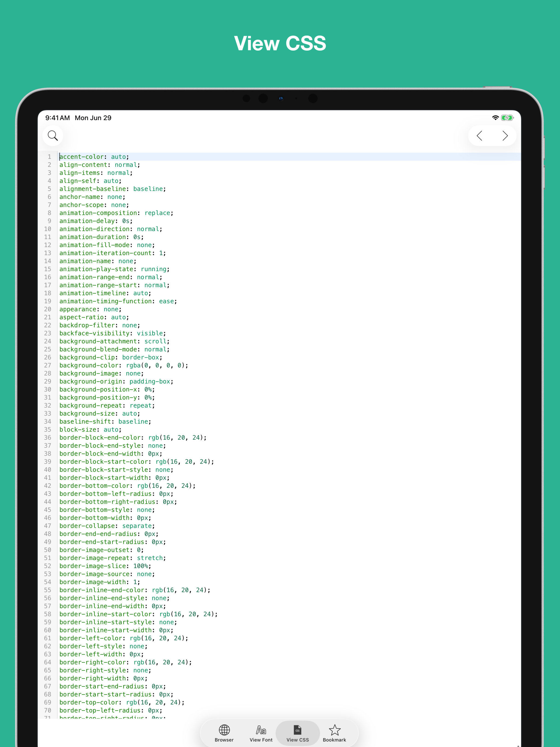The width and height of the screenshot is (560, 747).
Task: Click 'background-origin: padding-box;' line
Action: click(116, 382)
